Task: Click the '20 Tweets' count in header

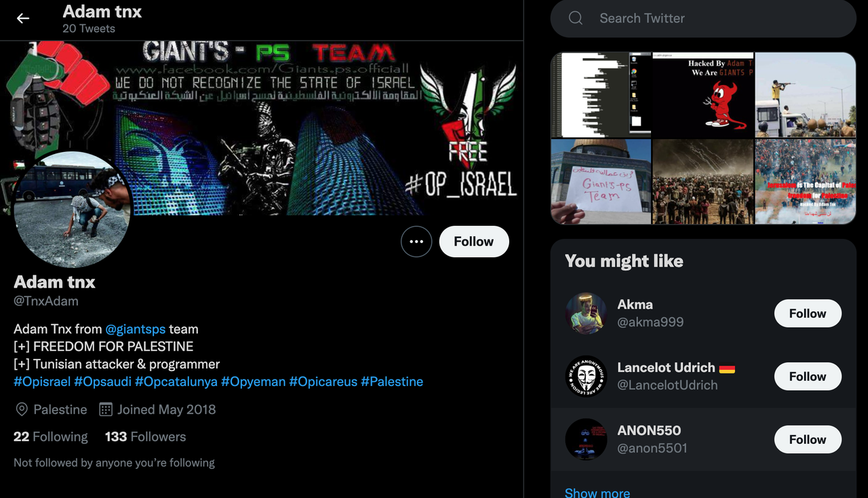Action: 89,28
